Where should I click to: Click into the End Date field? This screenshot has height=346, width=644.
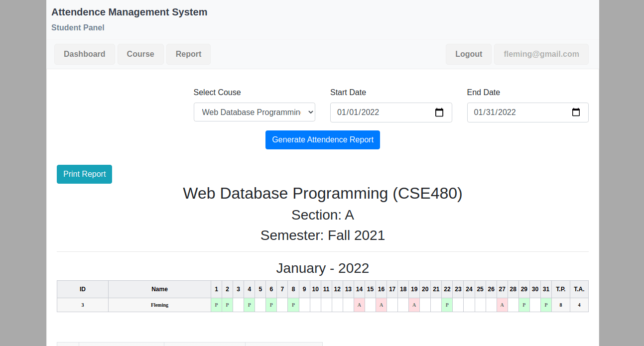[x=515, y=113]
